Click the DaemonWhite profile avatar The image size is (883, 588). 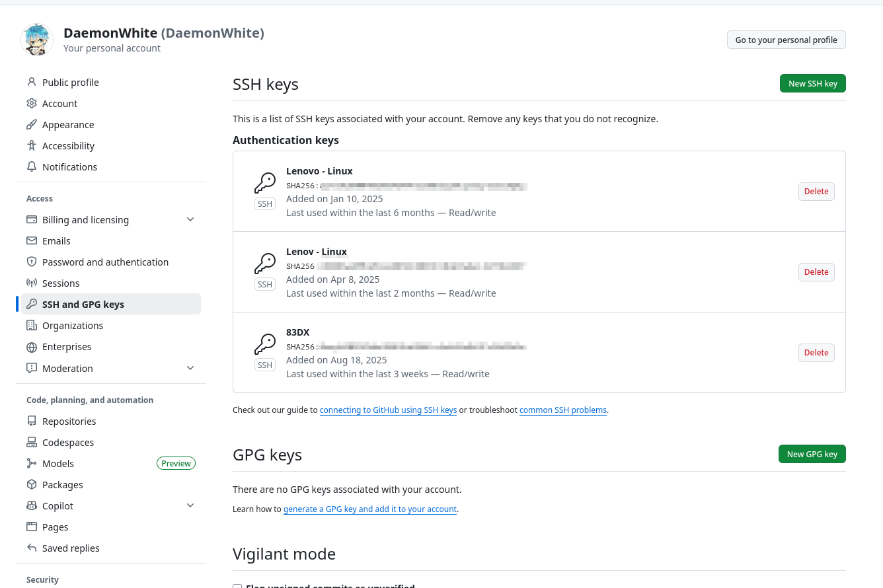(x=37, y=40)
